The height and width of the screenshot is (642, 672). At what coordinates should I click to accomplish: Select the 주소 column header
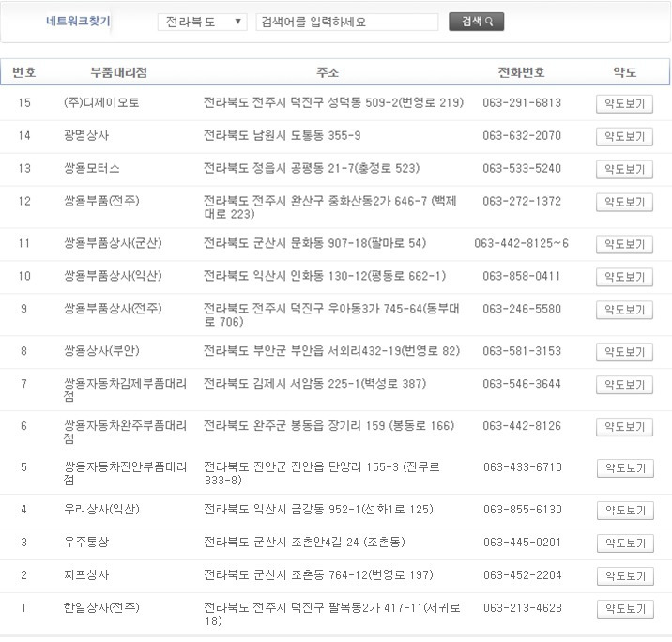(x=328, y=72)
